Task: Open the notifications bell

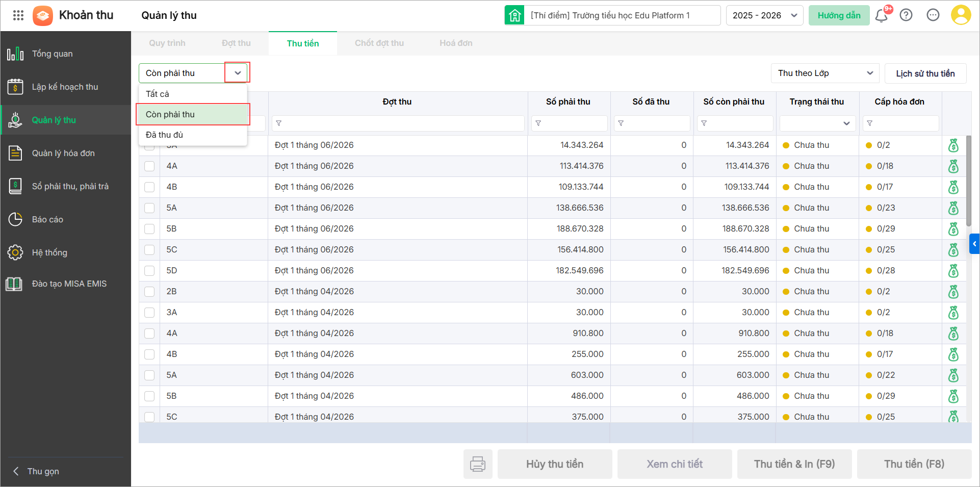Action: pyautogui.click(x=881, y=16)
